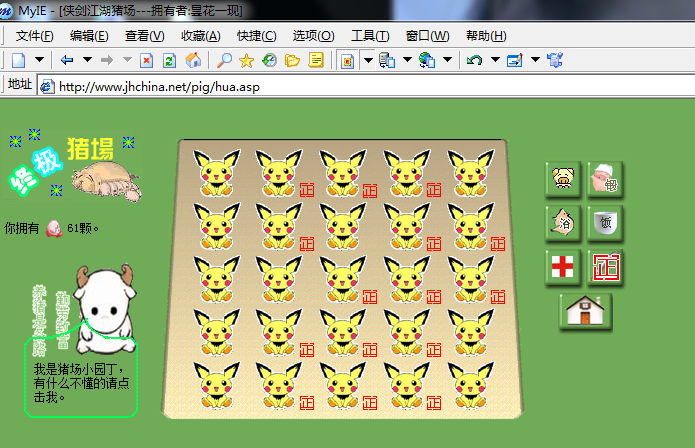695x448 pixels.
Task: Open the 工具(T) tools menu
Action: pyautogui.click(x=370, y=36)
